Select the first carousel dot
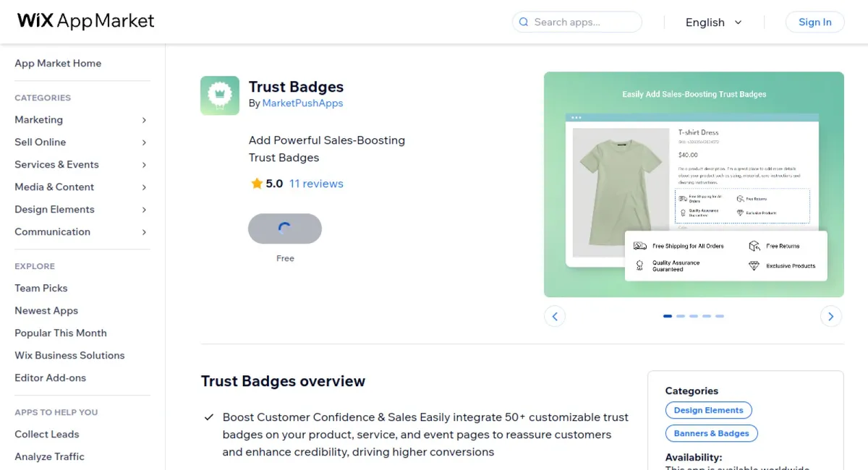 [x=668, y=316]
